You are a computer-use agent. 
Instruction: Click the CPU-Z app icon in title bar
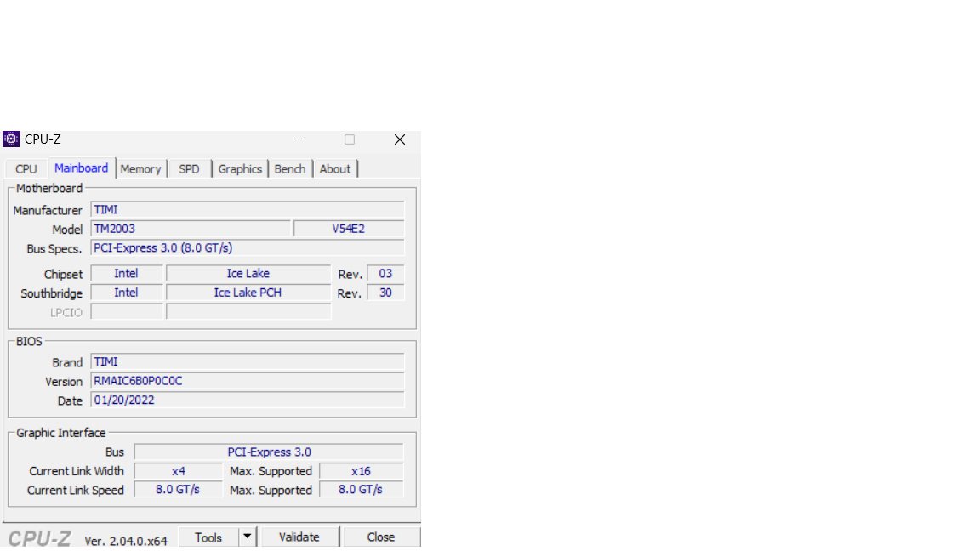(x=11, y=139)
